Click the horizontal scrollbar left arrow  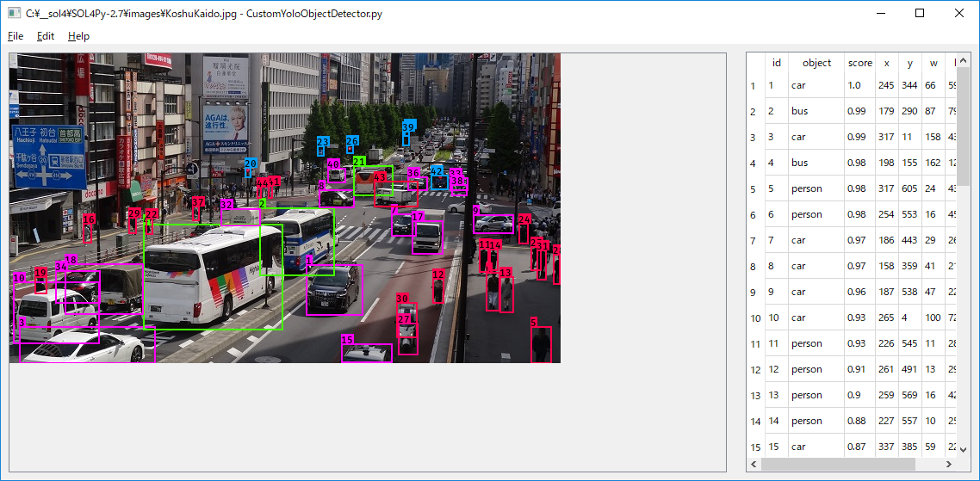(754, 464)
